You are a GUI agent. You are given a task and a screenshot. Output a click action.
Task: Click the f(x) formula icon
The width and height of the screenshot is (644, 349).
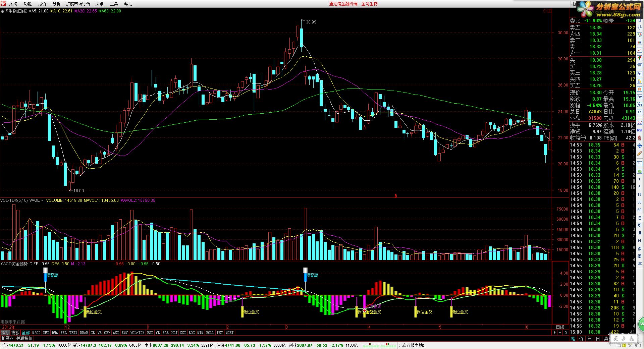click(x=640, y=105)
